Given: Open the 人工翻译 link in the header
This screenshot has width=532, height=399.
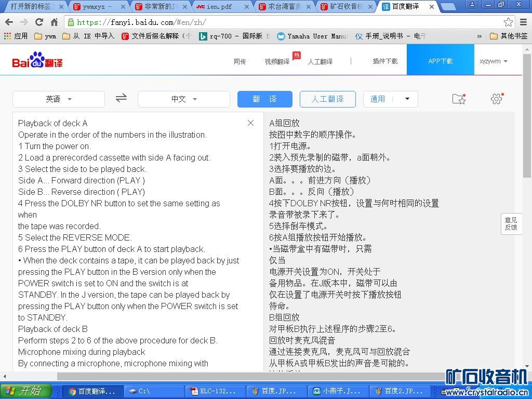Looking at the screenshot, I should point(320,61).
